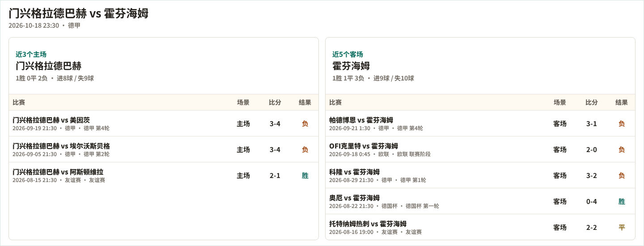Click 客场 in the 帕德博恩 row
This screenshot has width=644, height=246.
coord(560,123)
